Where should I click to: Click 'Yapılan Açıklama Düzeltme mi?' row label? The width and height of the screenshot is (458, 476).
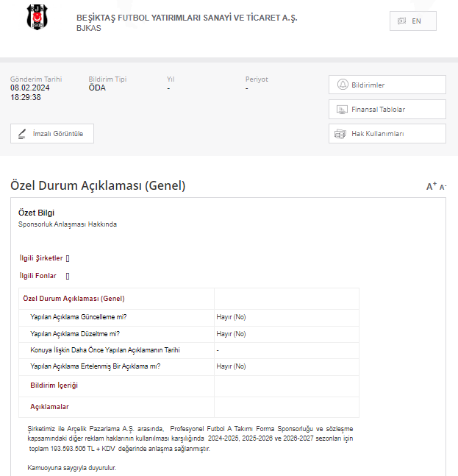75,334
